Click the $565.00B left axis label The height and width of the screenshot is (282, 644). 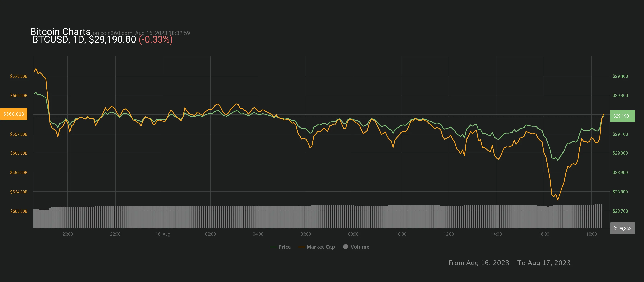[19, 173]
